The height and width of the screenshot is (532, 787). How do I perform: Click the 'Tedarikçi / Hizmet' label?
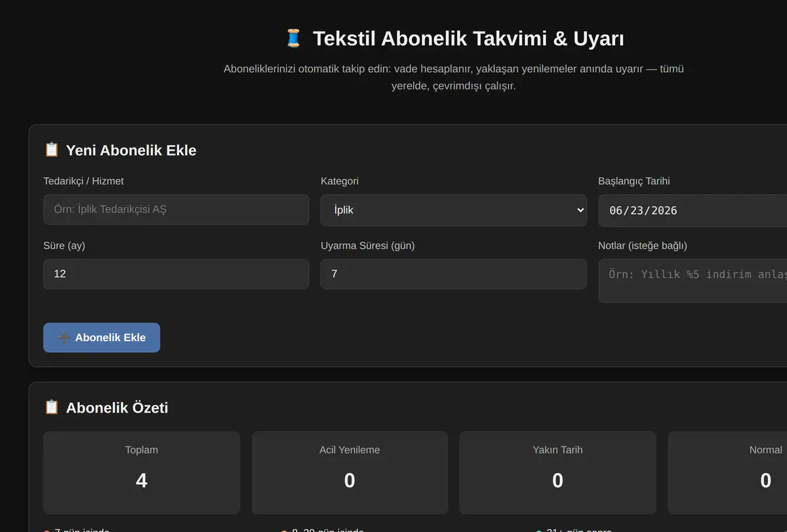83,181
